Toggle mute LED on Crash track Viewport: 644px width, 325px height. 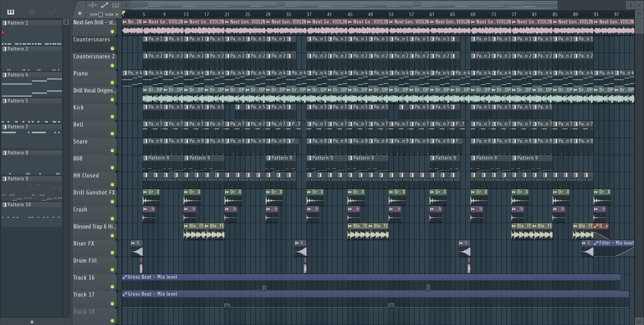[112, 219]
